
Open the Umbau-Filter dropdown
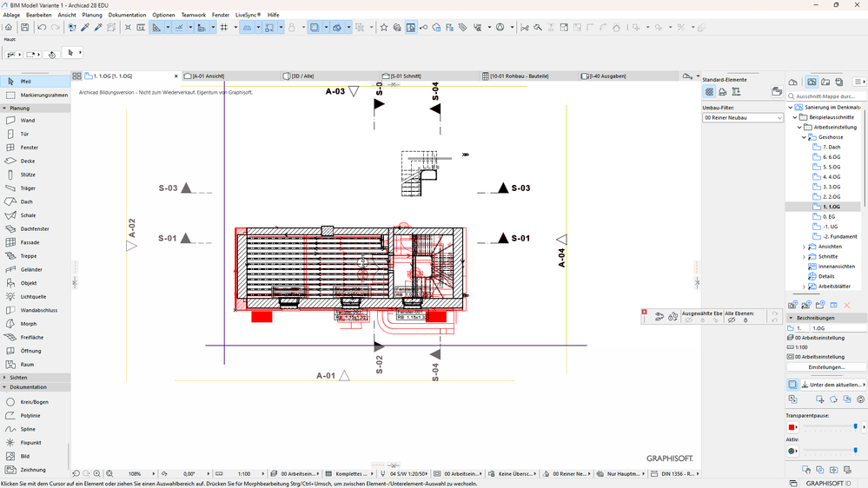coord(743,117)
